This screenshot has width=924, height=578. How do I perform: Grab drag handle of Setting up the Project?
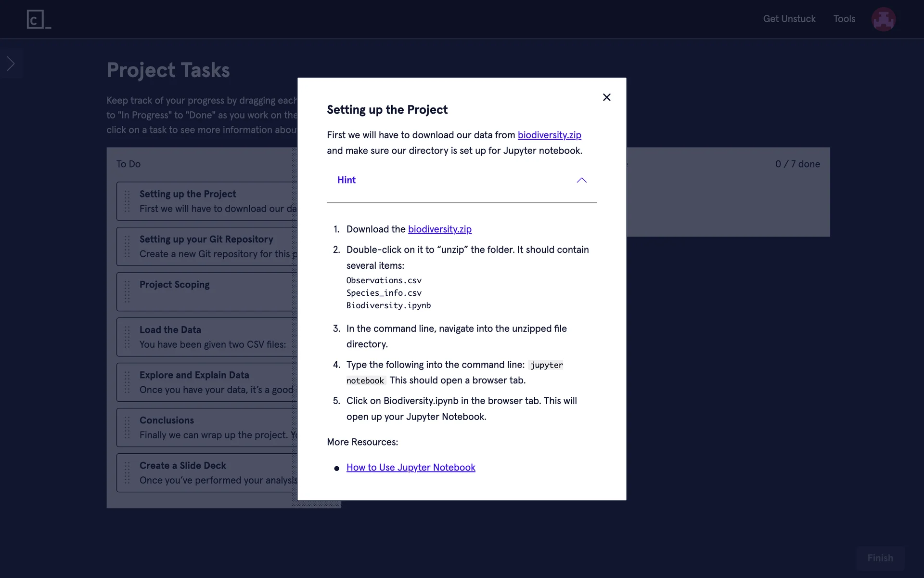pos(127,201)
